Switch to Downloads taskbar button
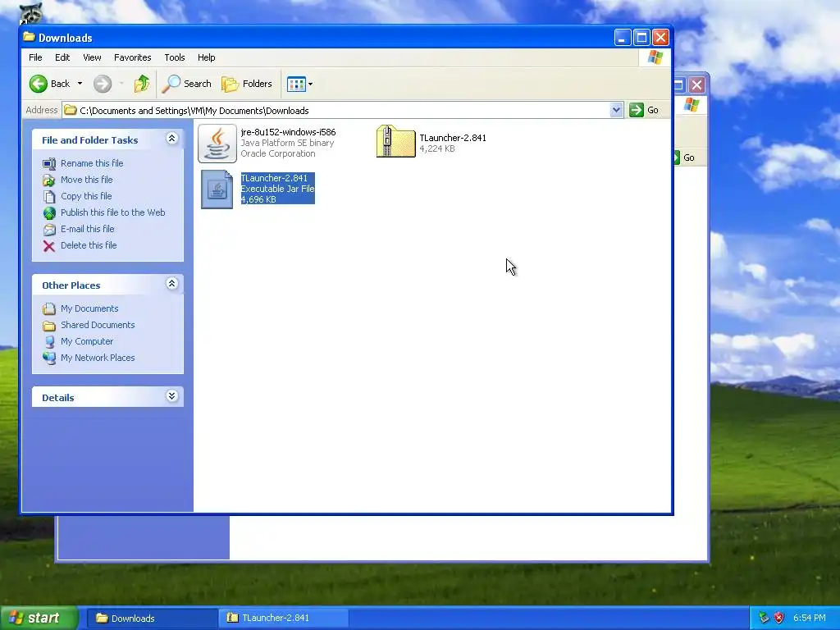840x630 pixels. pos(152,619)
